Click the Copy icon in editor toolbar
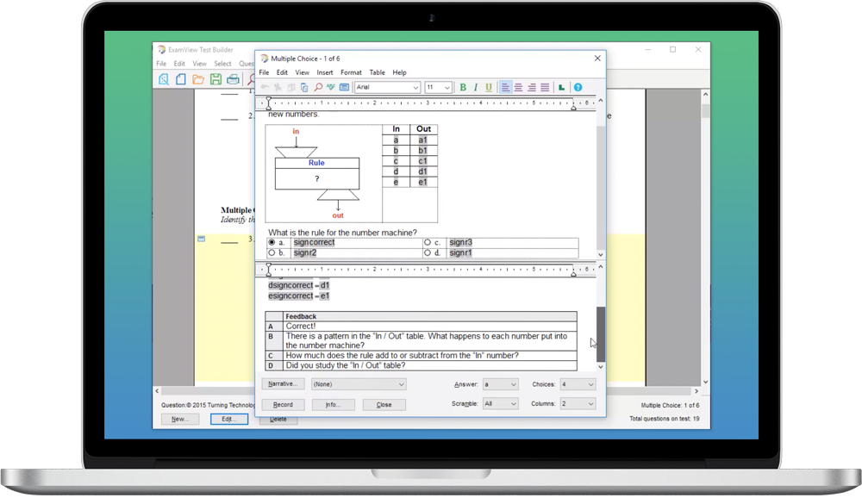The width and height of the screenshot is (862, 504). [x=290, y=87]
